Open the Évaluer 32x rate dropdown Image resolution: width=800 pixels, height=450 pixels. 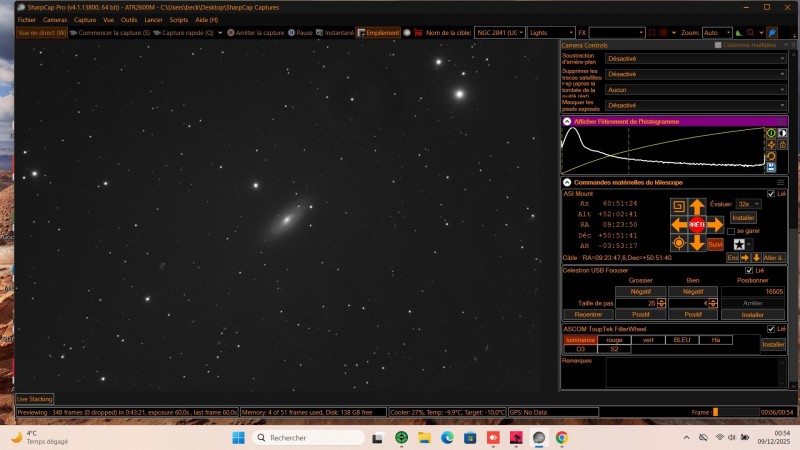pos(748,204)
